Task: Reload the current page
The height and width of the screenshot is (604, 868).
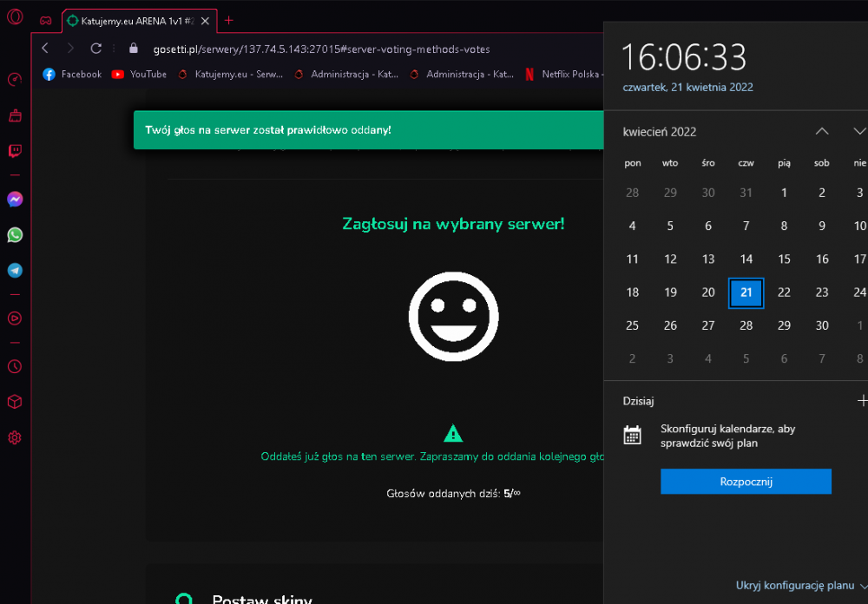Action: click(95, 49)
